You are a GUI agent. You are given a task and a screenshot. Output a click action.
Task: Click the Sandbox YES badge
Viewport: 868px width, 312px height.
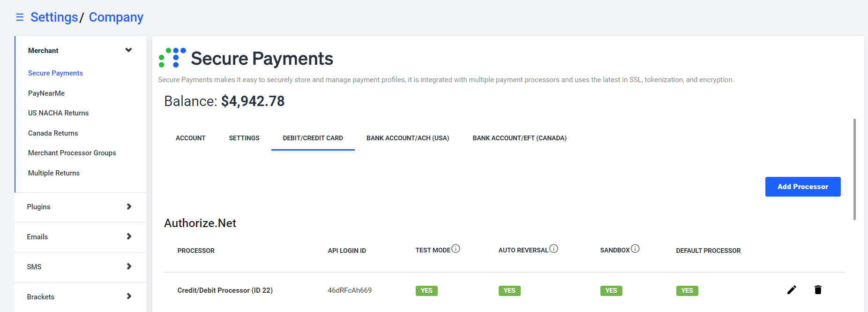pos(611,291)
